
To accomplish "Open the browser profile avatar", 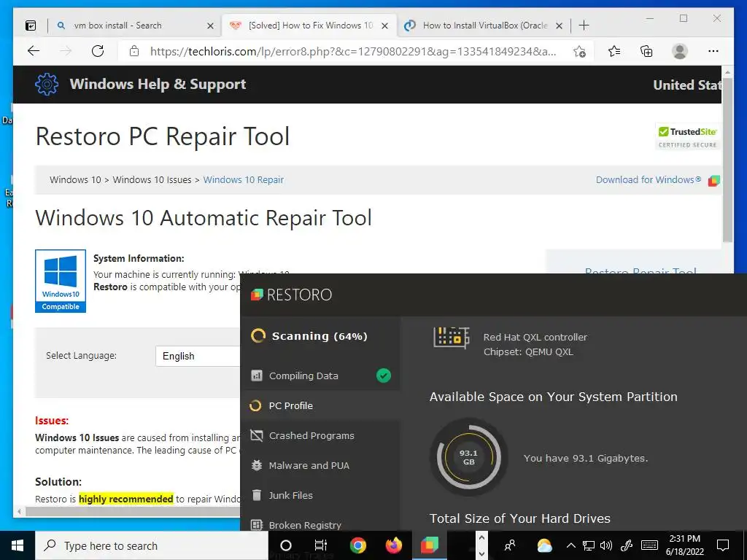I will pyautogui.click(x=679, y=51).
